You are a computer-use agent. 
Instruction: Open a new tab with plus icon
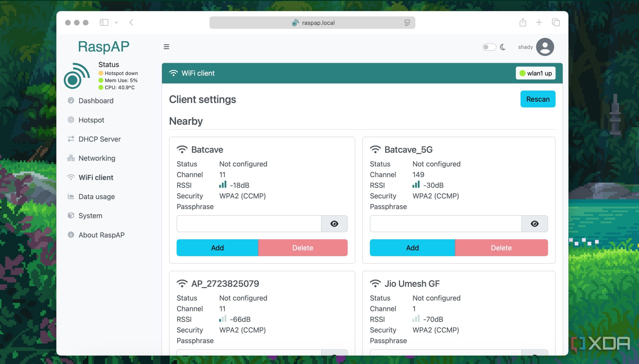click(x=539, y=23)
